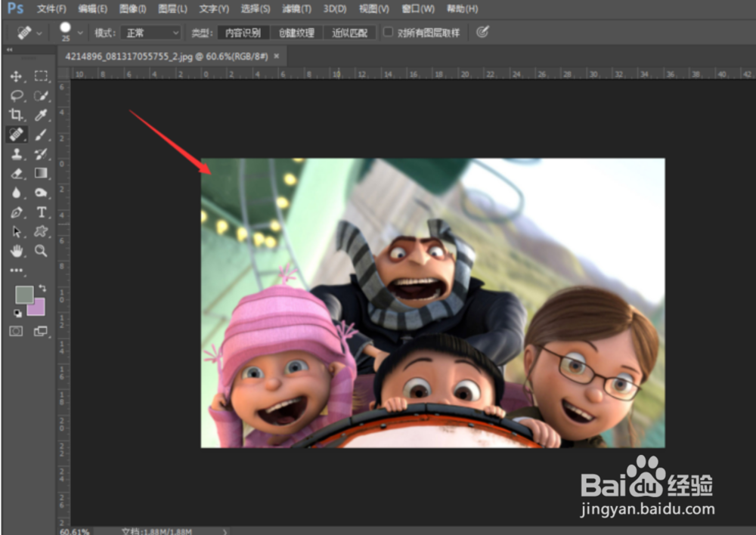Switch to the 4214896_081317055755_2.jpg document tab
Screen dimensions: 756x535
click(x=166, y=57)
